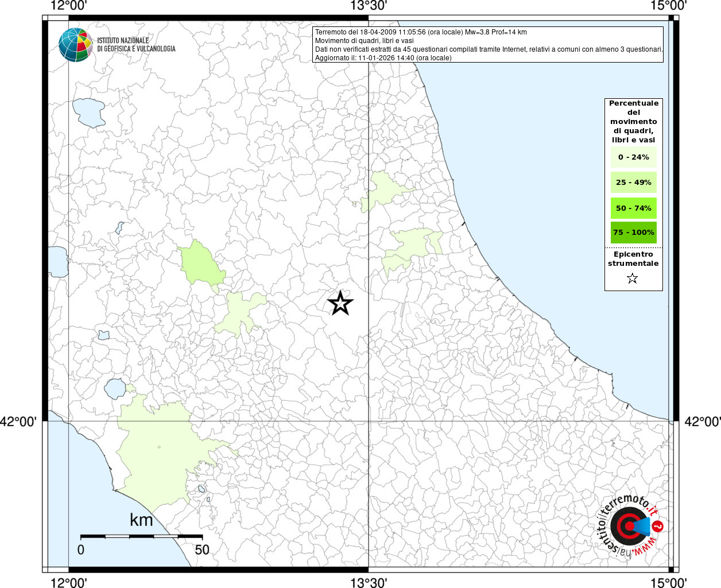Viewport: 721px width, 588px height.
Task: Click the brighter green municipality west of the epicenter
Action: pos(201,264)
